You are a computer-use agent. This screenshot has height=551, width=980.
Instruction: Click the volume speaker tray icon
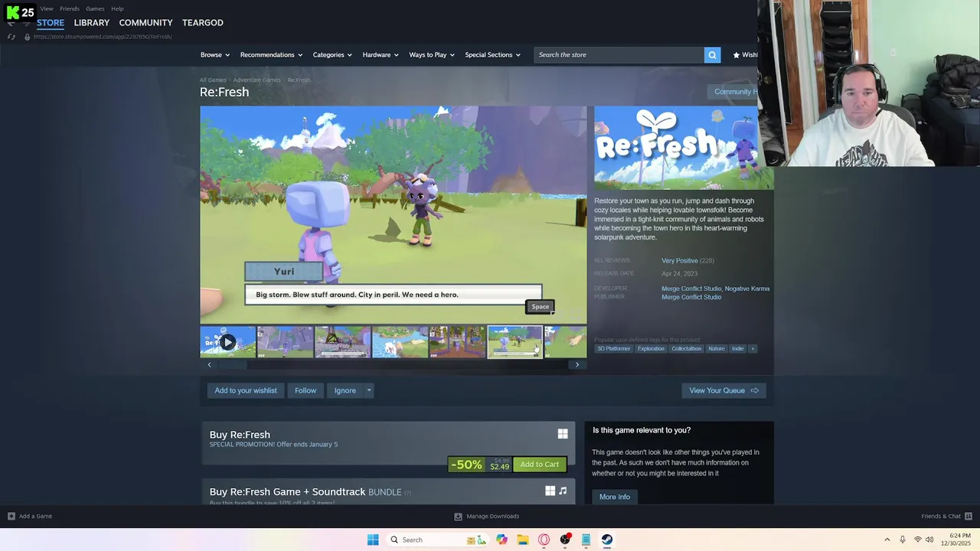click(929, 540)
